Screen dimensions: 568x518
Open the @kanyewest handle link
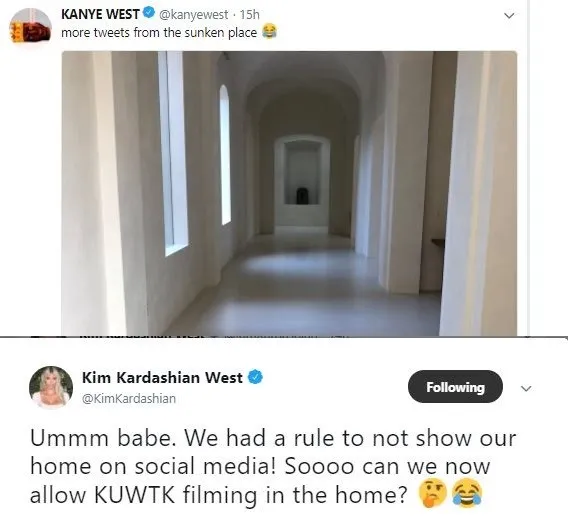pyautogui.click(x=193, y=14)
